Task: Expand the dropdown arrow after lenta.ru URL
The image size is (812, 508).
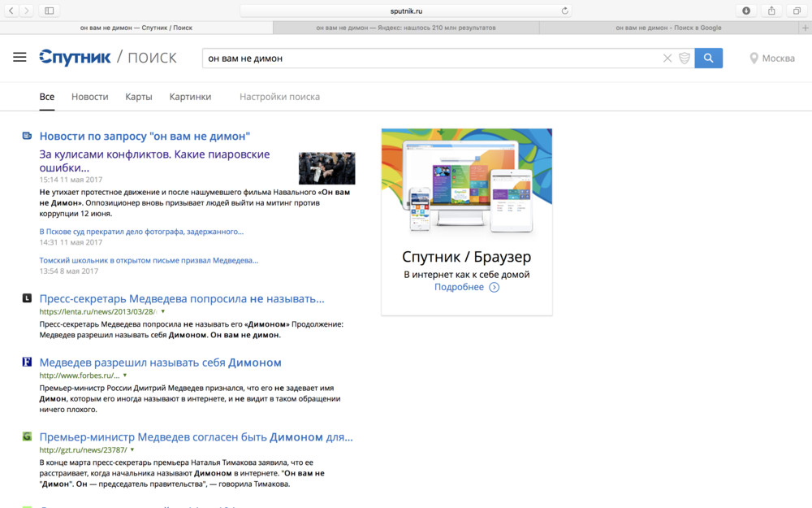Action: (x=162, y=311)
